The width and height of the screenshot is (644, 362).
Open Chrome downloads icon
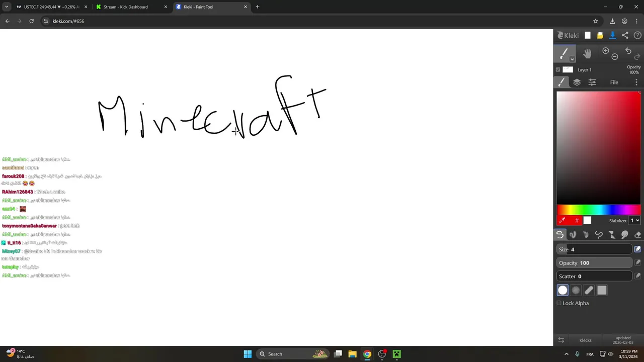[x=612, y=21]
